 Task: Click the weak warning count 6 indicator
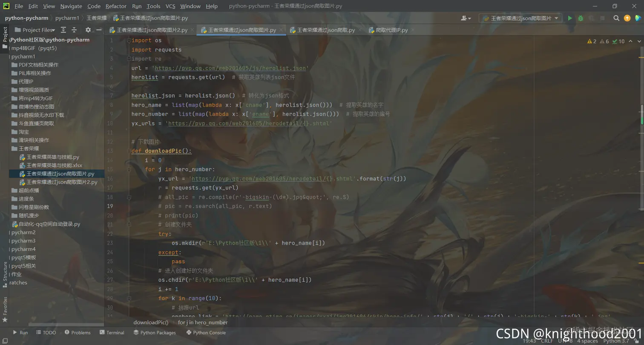[x=604, y=41]
